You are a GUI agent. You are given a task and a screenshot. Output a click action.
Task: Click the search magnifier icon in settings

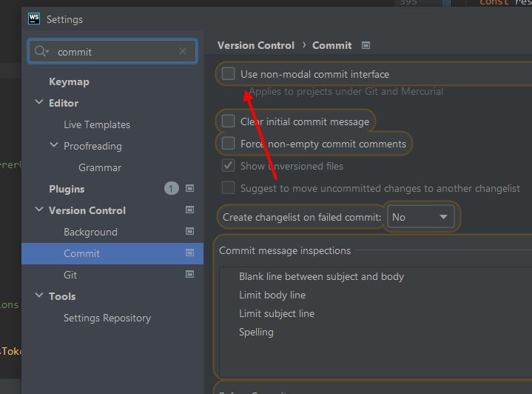[x=42, y=51]
